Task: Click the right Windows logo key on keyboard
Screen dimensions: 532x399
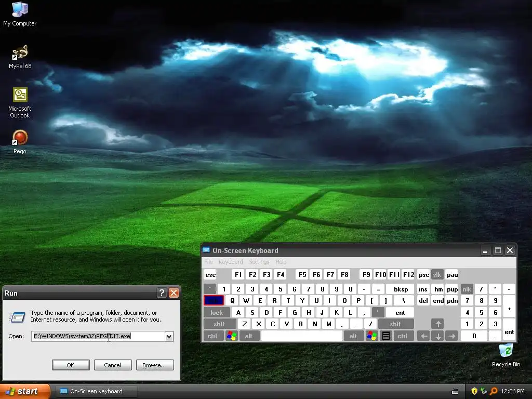Action: coord(372,336)
